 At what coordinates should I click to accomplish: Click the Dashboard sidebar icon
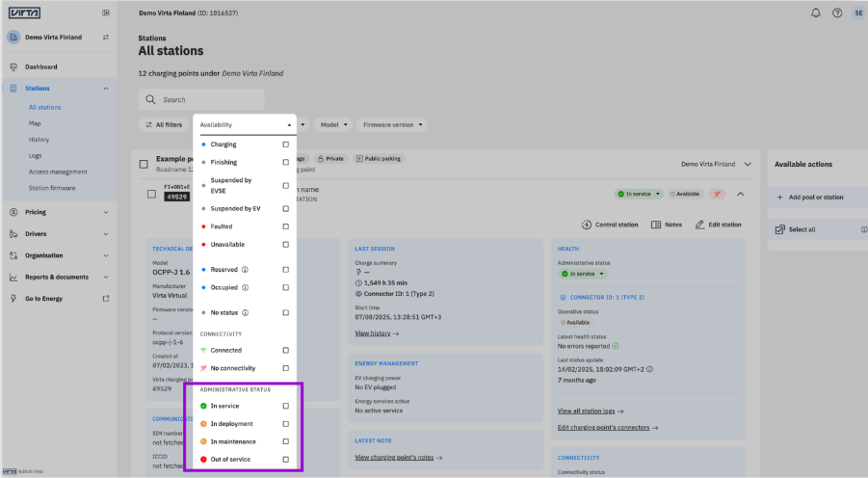(13, 67)
